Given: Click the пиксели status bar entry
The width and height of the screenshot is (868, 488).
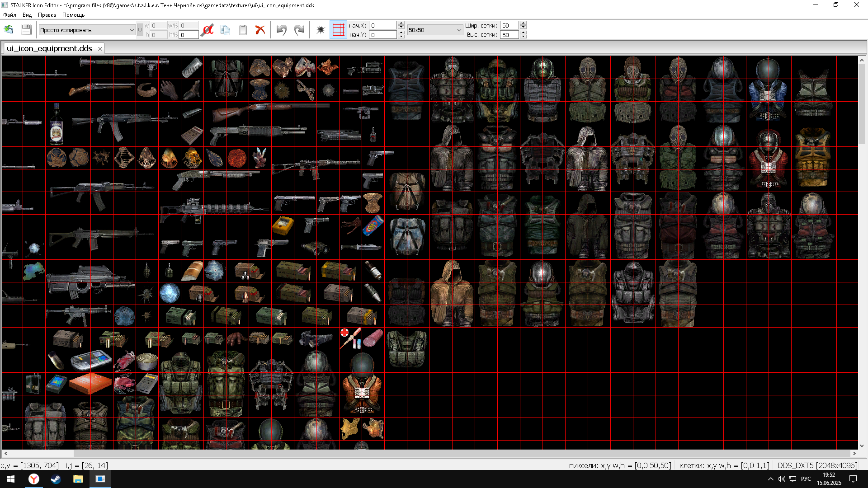Looking at the screenshot, I should tap(620, 465).
